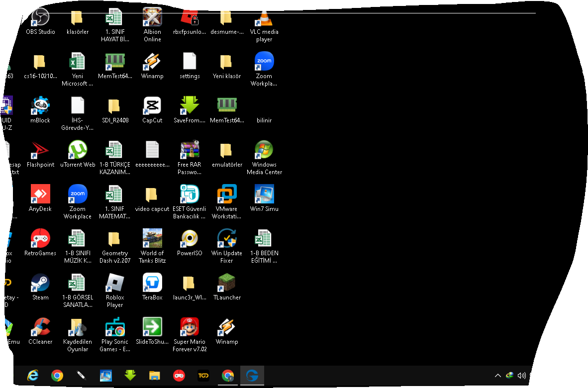
Task: Open the rbxfpsunlo... desktop icon
Action: click(190, 21)
